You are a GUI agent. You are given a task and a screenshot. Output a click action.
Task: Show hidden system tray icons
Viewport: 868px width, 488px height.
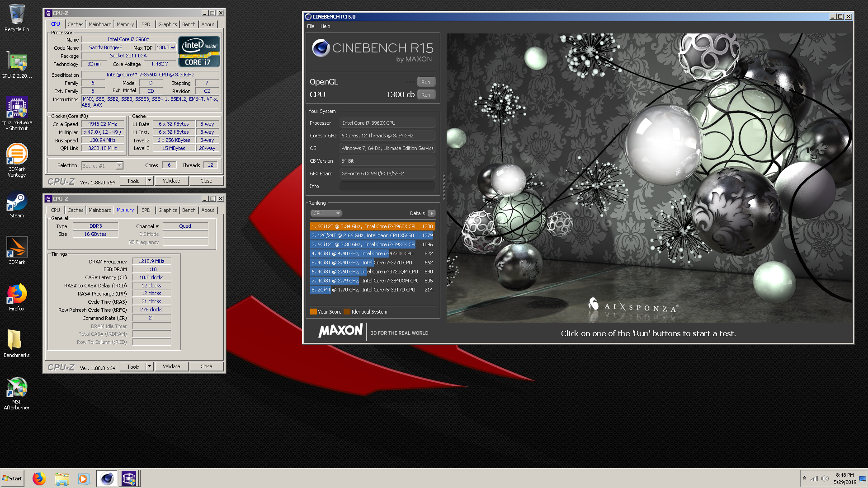pyautogui.click(x=804, y=478)
